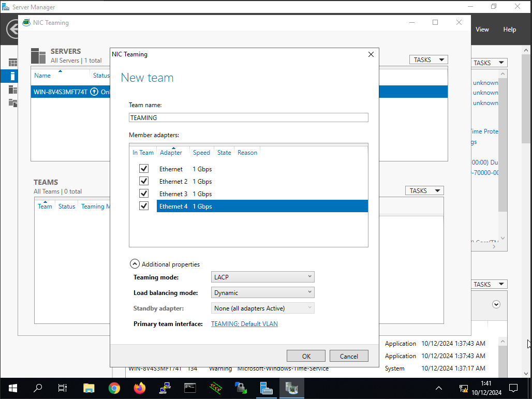This screenshot has height=399, width=532.
Task: Open the Load balancing mode dropdown
Action: [263, 292]
